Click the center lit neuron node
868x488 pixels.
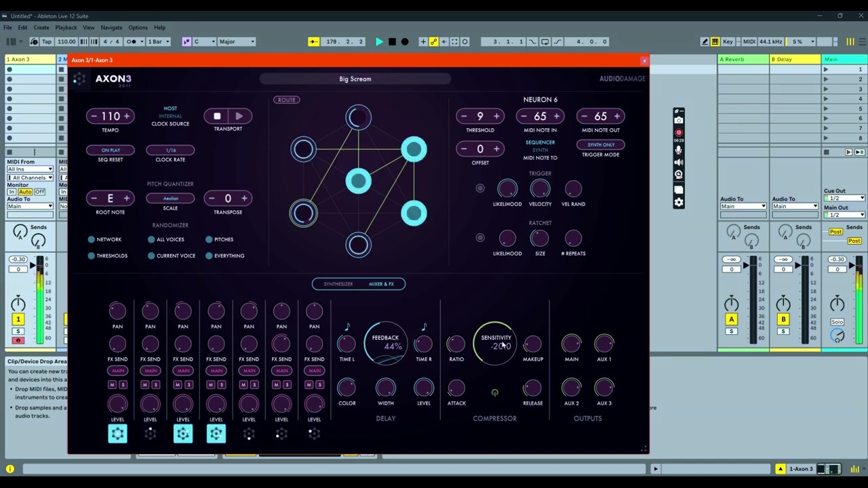358,181
